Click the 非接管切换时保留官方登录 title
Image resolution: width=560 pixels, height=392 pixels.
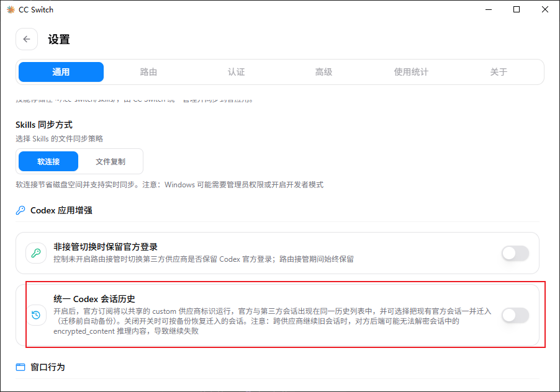[106, 247]
